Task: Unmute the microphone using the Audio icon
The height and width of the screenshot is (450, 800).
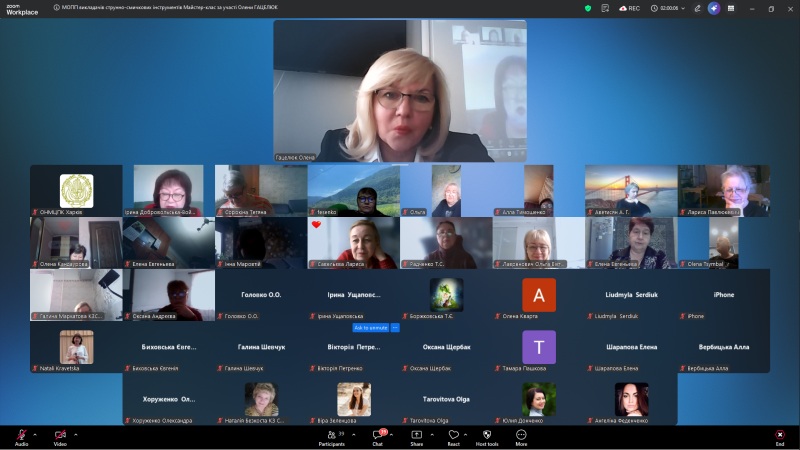Action: coord(21,435)
